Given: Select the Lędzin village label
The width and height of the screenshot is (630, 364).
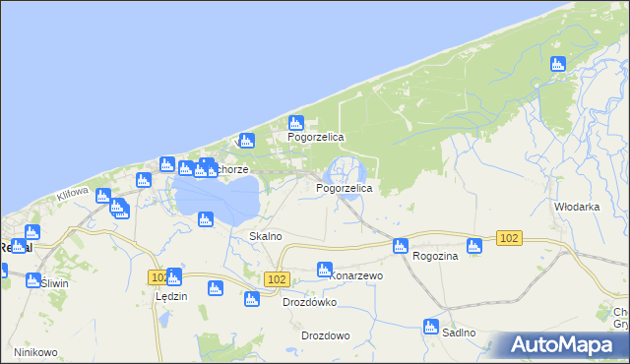Looking at the screenshot, I should [171, 296].
